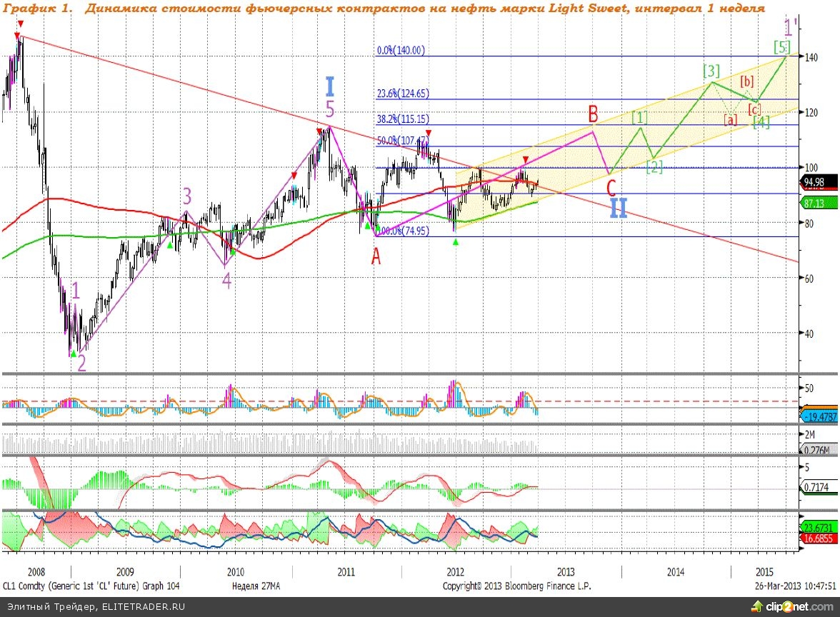Click the -19.4787 indicator value tag

pyautogui.click(x=820, y=417)
